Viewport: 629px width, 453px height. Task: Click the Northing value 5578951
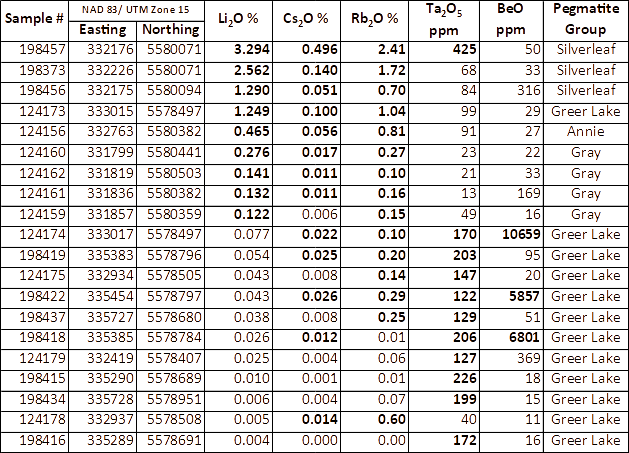[x=174, y=399]
